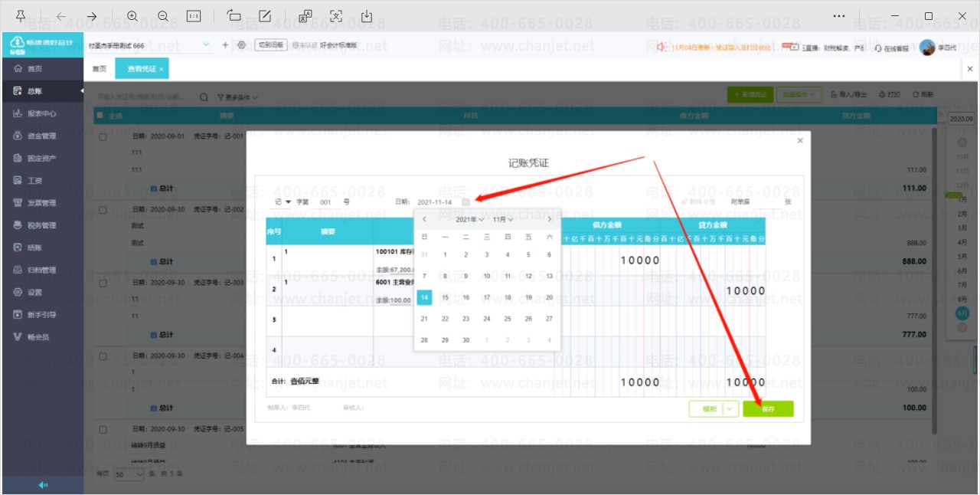Click the text recognition OCR icon
This screenshot has height=495, width=980.
[336, 15]
